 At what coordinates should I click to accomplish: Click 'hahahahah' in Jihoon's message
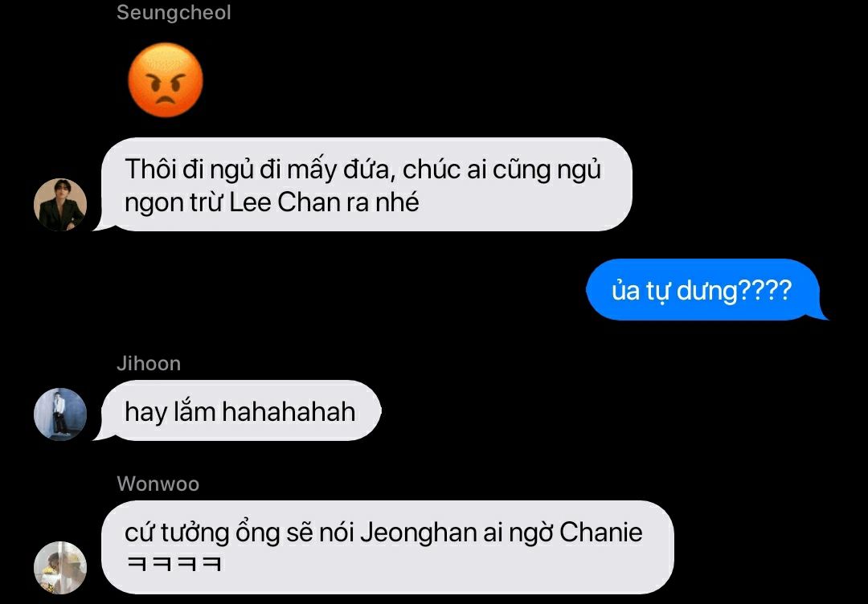pyautogui.click(x=288, y=412)
